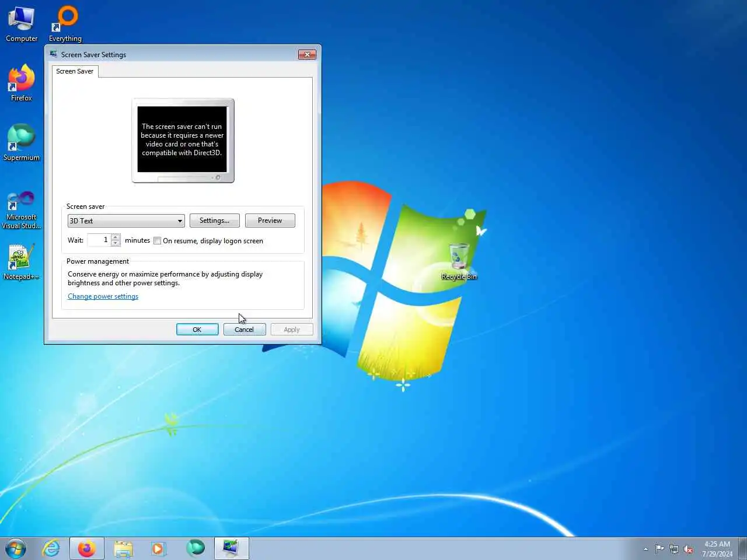Open the Everything desktop shortcut
The width and height of the screenshot is (747, 560).
click(x=65, y=24)
